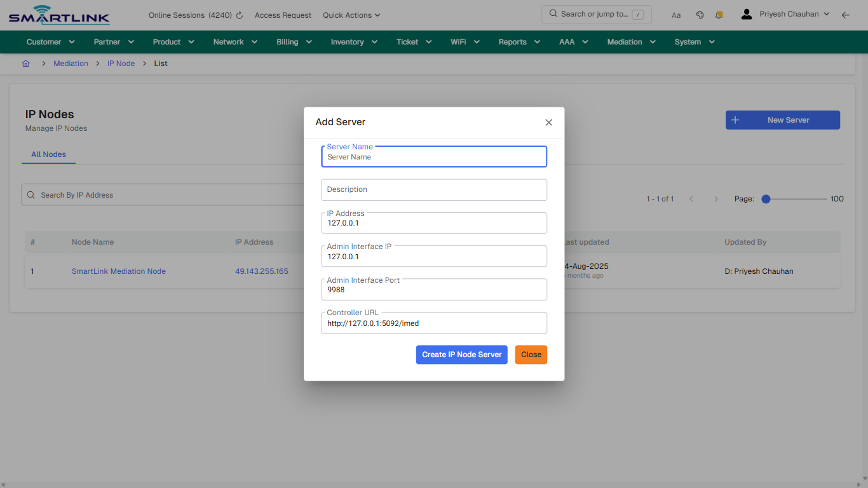Click the notification bell icon

click(x=719, y=15)
